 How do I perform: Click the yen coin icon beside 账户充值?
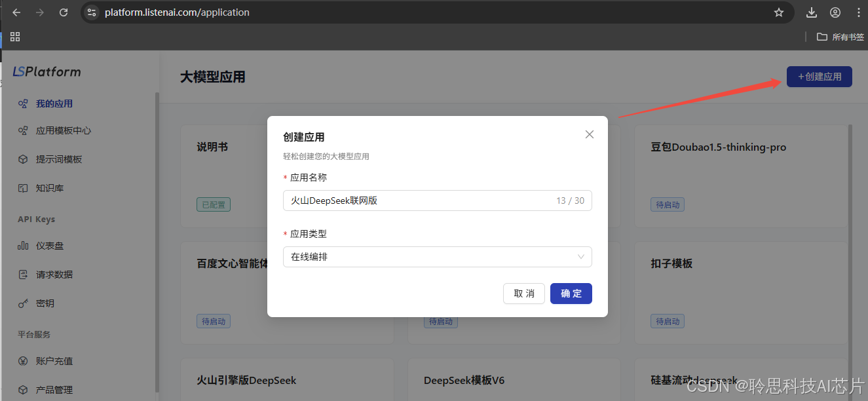[x=23, y=361]
